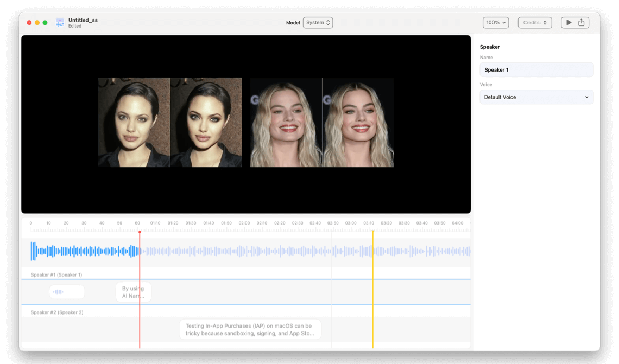
Task: Click the document icon beside Untitled_ss
Action: (60, 23)
